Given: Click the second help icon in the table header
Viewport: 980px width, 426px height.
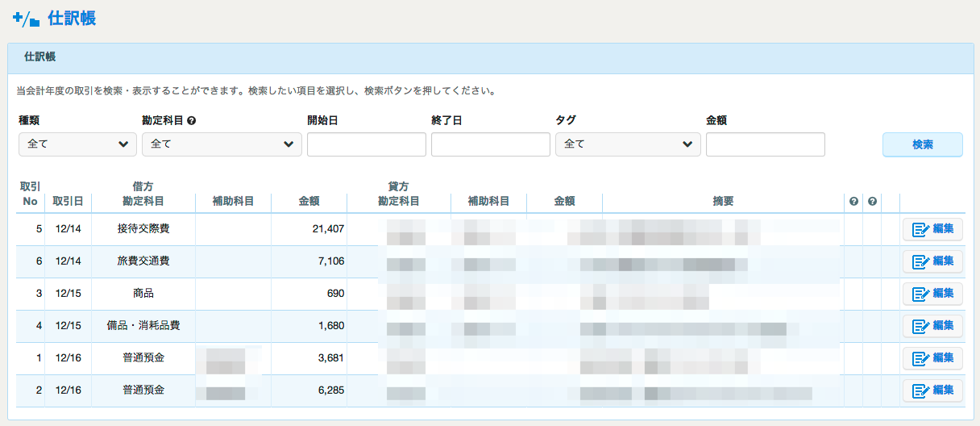Looking at the screenshot, I should 872,201.
